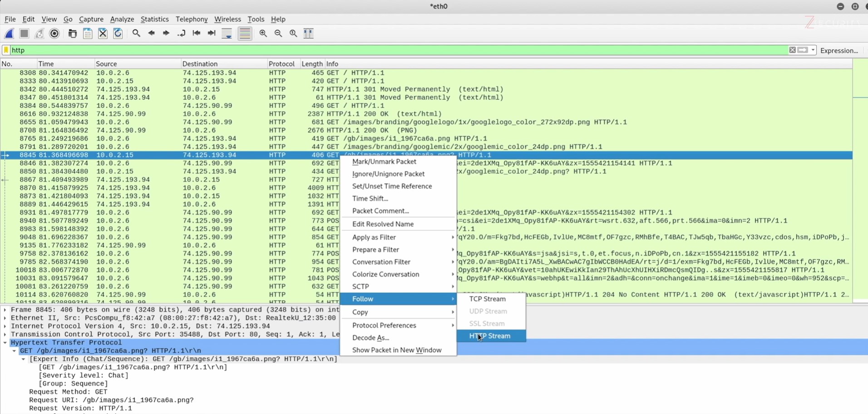
Task: Expand the Internet Protocol Version 4 node
Action: point(5,326)
